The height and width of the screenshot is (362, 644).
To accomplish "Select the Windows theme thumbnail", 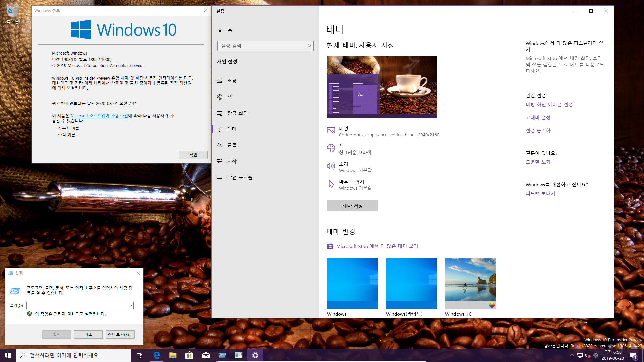I will pos(352,284).
